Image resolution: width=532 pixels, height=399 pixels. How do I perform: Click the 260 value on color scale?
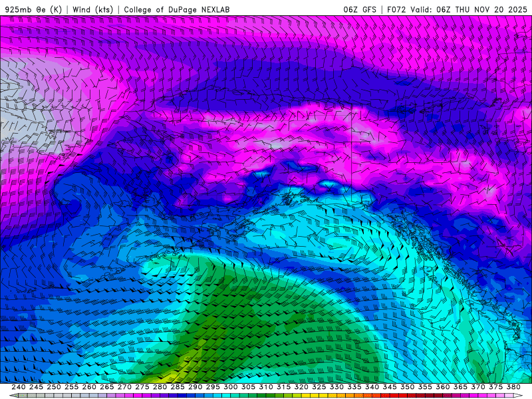coord(89,387)
